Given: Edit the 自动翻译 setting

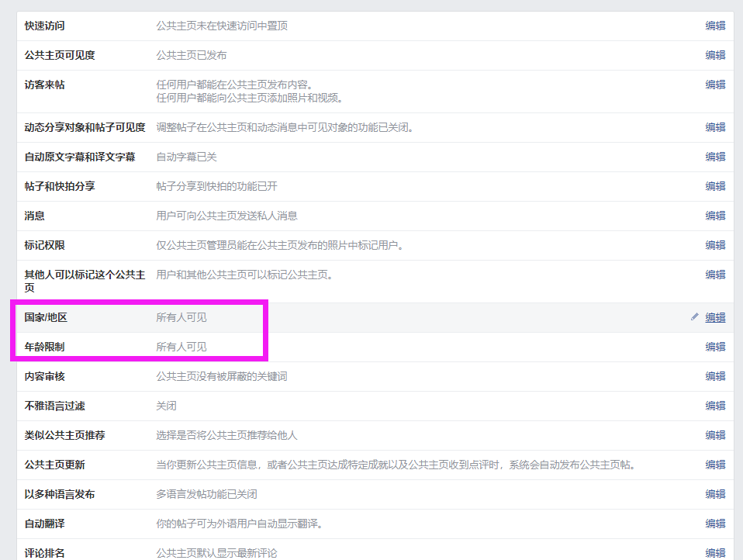Looking at the screenshot, I should (x=715, y=524).
